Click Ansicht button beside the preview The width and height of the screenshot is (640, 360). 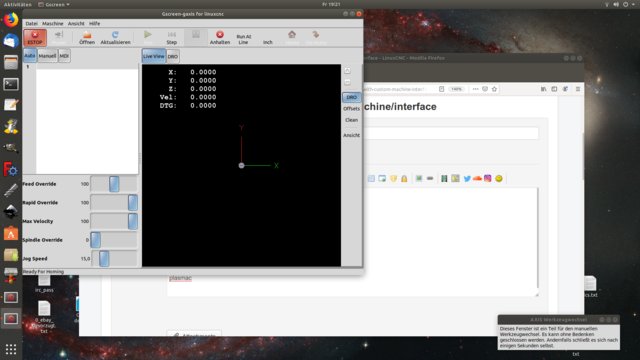tap(351, 135)
